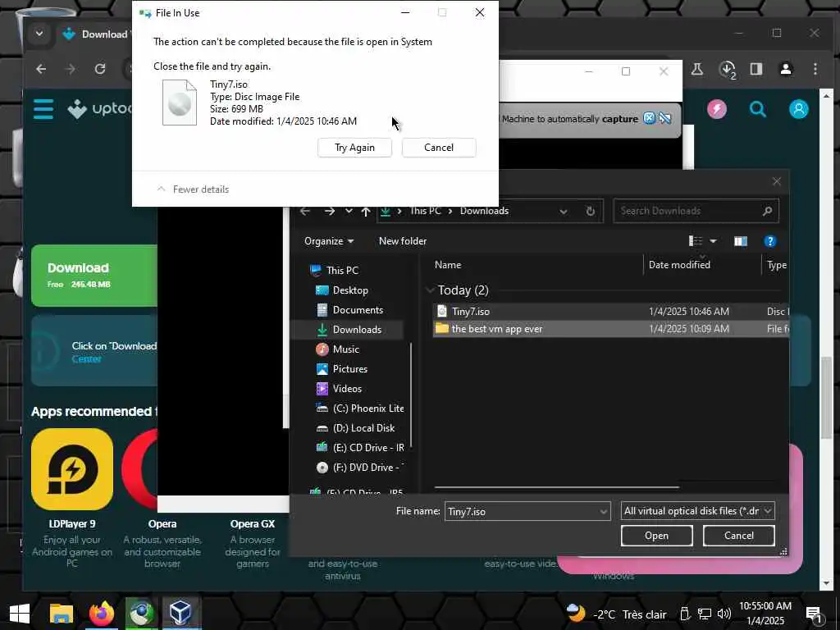This screenshot has height=630, width=840.
Task: Select 'the best vm app ever' folder
Action: (610, 329)
